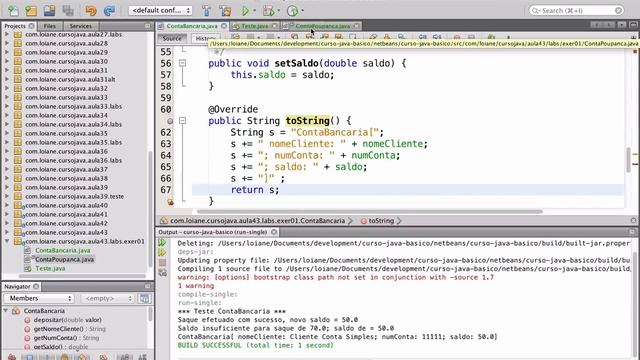Select the ContaBancaria.java editor tab
Screen dimensions: 640x360
click(192, 26)
